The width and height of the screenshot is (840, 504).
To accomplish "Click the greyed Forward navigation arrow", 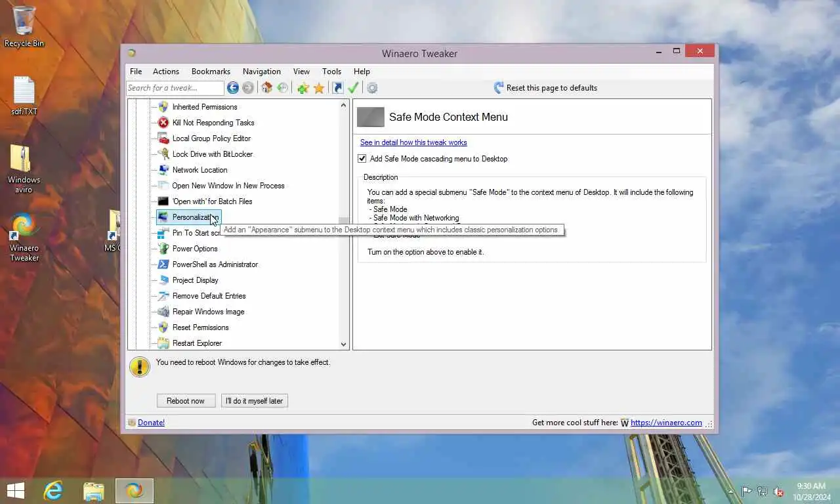I will 248,88.
